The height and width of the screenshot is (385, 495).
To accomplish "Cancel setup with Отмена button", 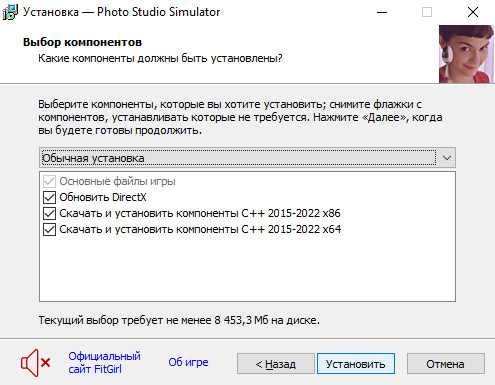I will 446,364.
